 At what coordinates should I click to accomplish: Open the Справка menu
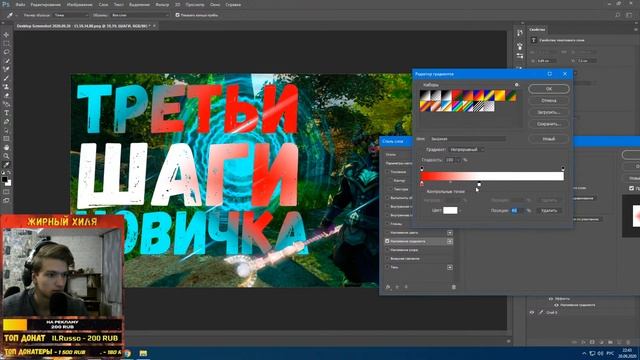[x=233, y=5]
